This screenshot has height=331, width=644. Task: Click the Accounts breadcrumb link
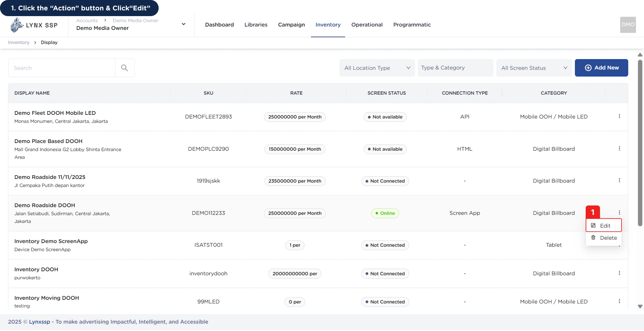pos(87,20)
